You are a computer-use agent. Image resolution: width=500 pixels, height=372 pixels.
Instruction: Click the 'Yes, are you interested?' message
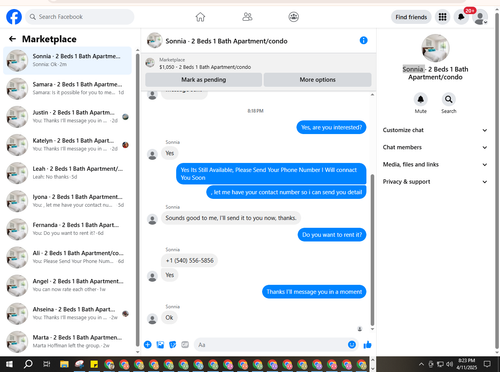[331, 127]
